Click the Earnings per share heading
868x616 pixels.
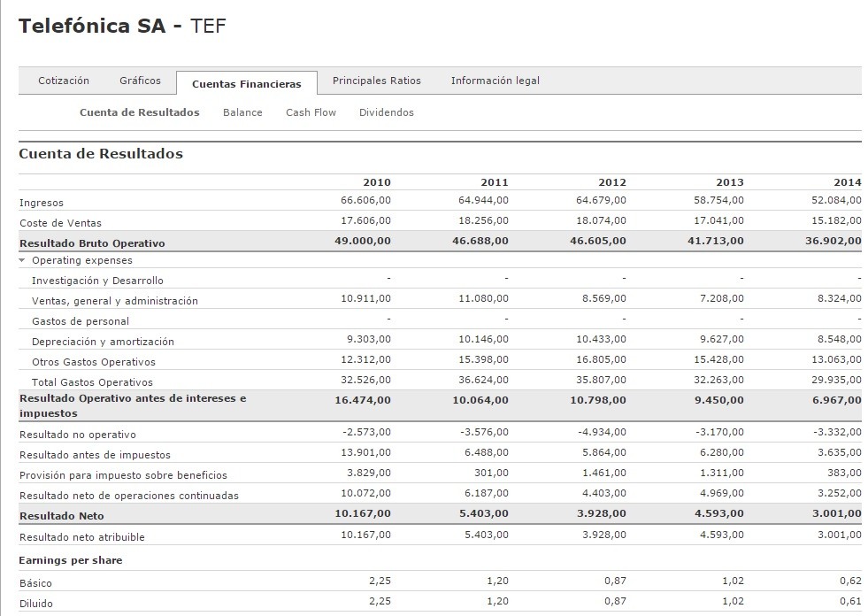tap(70, 560)
